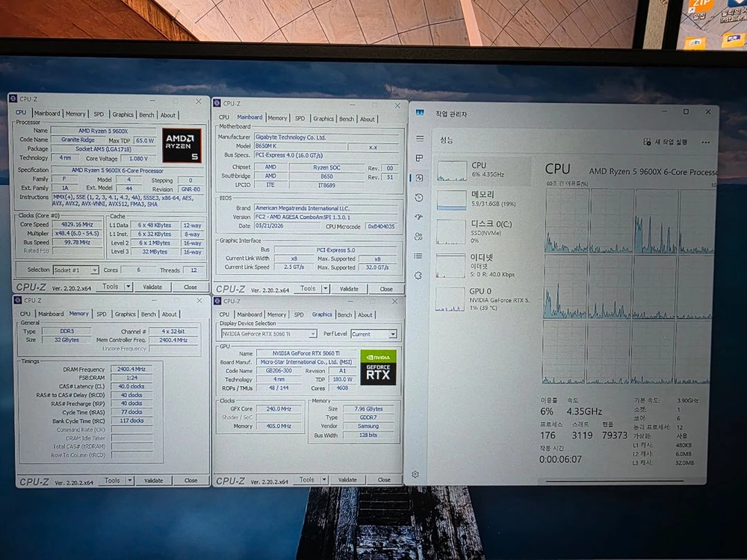Click the AMD Ryzen 5 logo
This screenshot has height=560, width=747.
point(182,146)
